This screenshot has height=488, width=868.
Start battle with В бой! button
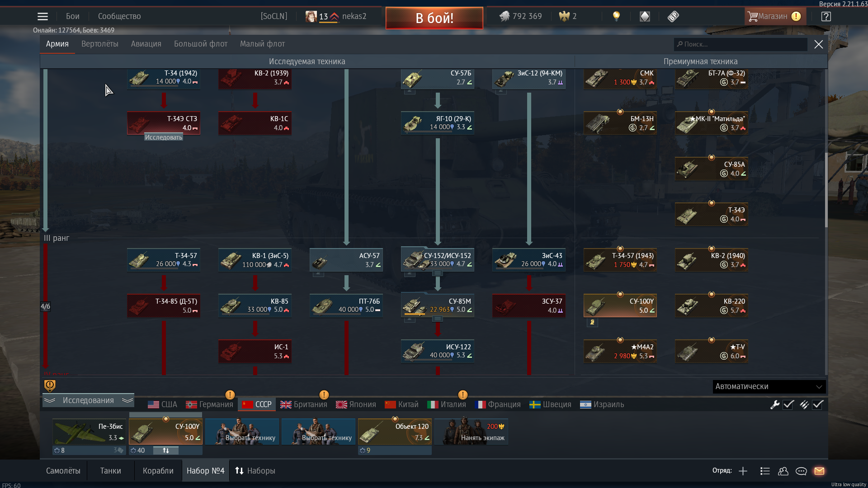(x=434, y=18)
